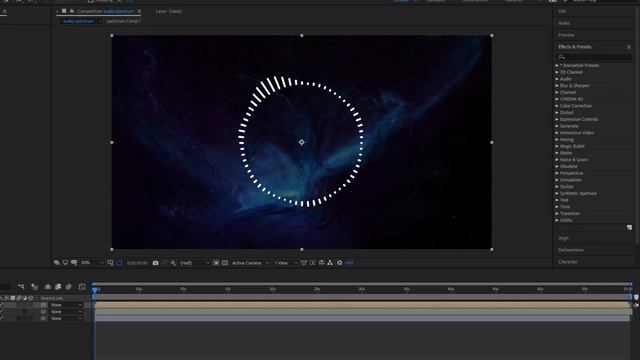Viewport: 640px width, 360px height.
Task: Select the audio spectrum breadcrumb tab
Action: coord(78,21)
